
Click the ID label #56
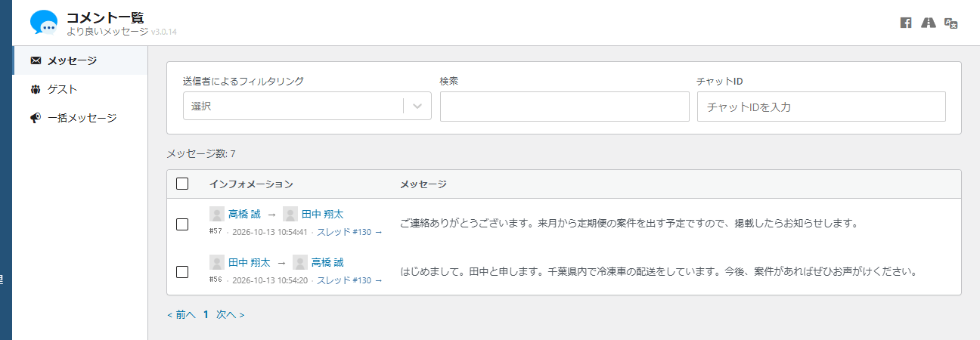(216, 280)
